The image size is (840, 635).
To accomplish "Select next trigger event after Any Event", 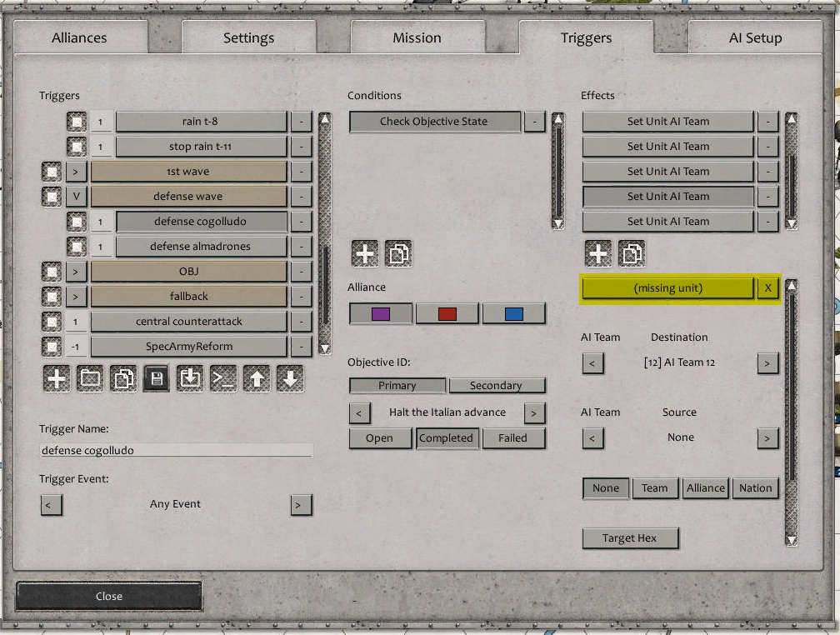I will pyautogui.click(x=301, y=505).
